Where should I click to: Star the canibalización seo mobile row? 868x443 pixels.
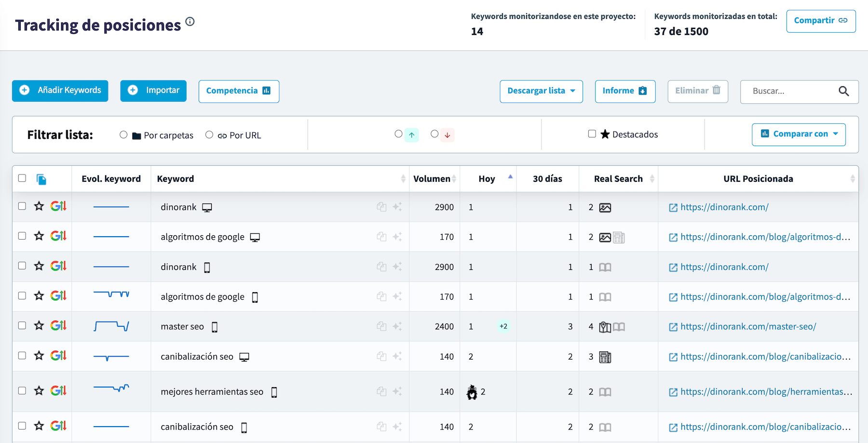click(x=39, y=426)
